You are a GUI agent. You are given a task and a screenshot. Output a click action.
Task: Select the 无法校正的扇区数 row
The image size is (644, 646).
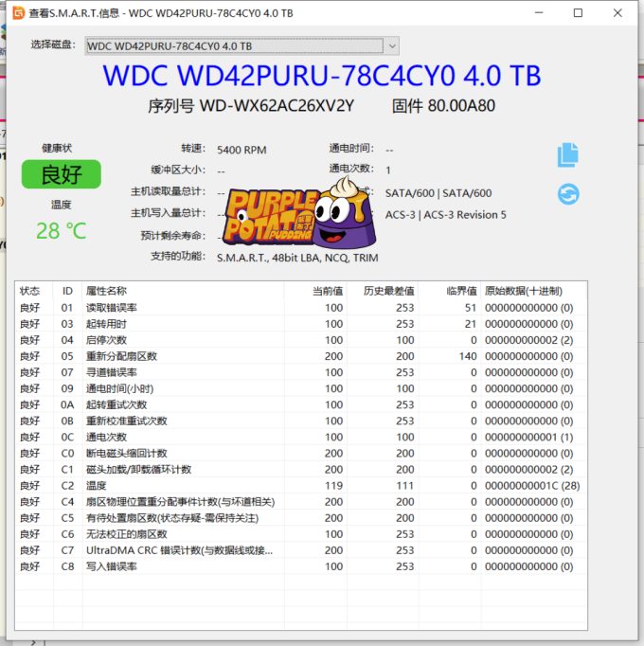click(x=301, y=534)
